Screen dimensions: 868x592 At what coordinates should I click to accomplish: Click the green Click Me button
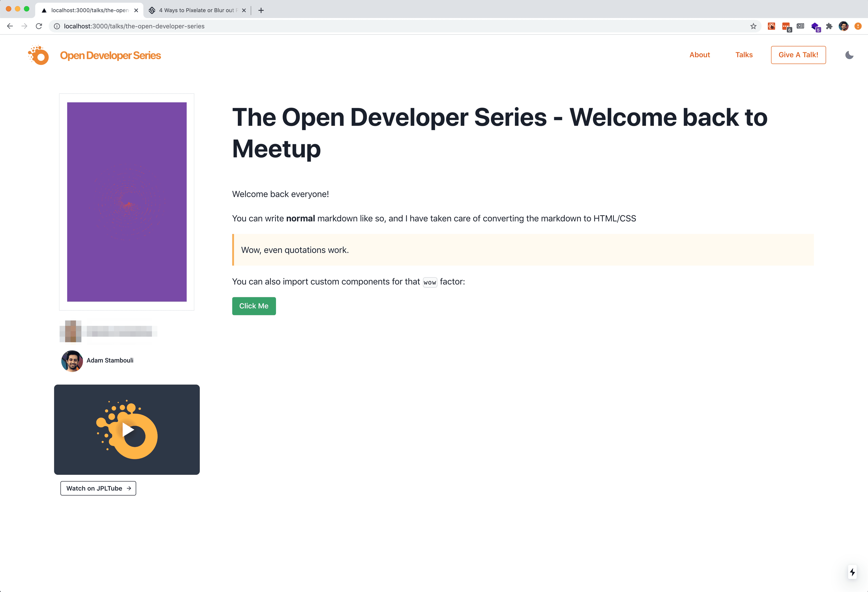[x=254, y=306]
